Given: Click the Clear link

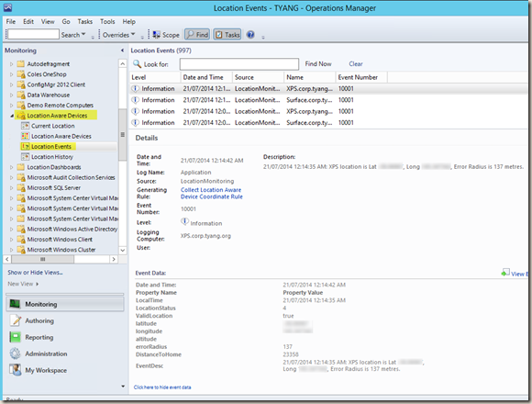Looking at the screenshot, I should 356,64.
